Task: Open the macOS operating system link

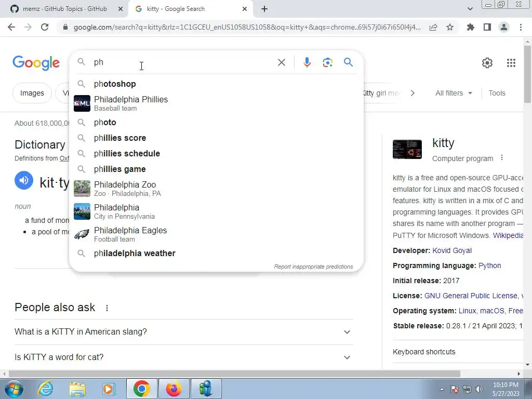Action: point(492,311)
